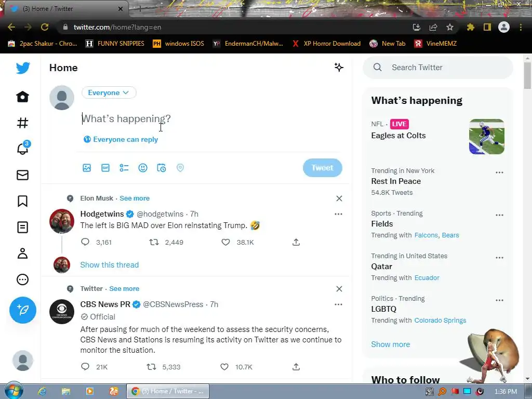Dismiss the Twitter topic suggestion
This screenshot has width=532, height=399.
(x=339, y=289)
